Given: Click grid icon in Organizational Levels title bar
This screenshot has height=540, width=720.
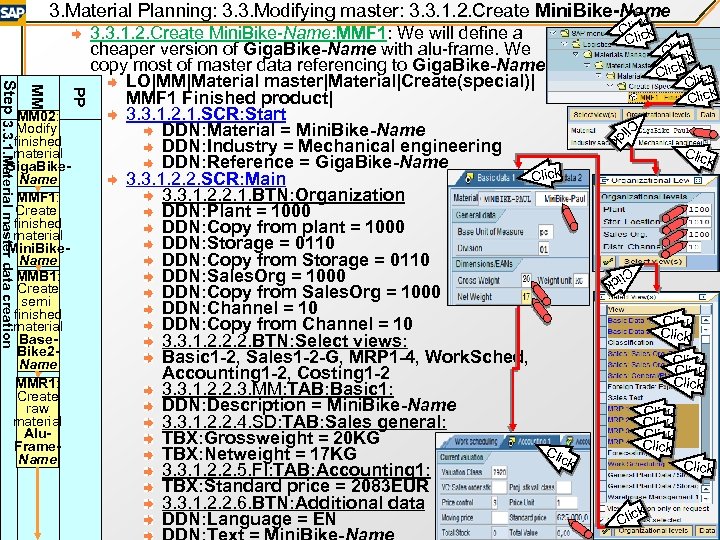Looking at the screenshot, I should point(698,180).
